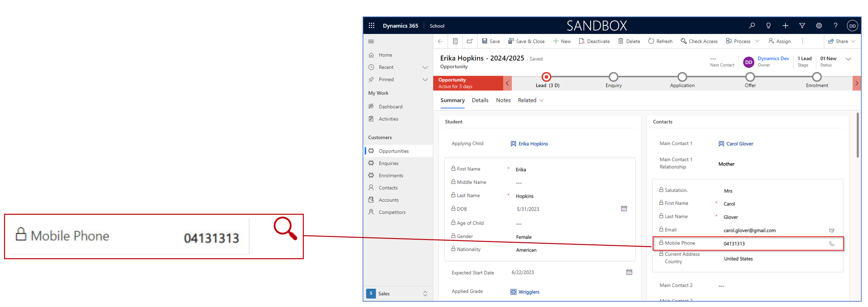Viewport: 868px width, 307px height.
Task: Switch to the Notes tab
Action: coord(503,100)
